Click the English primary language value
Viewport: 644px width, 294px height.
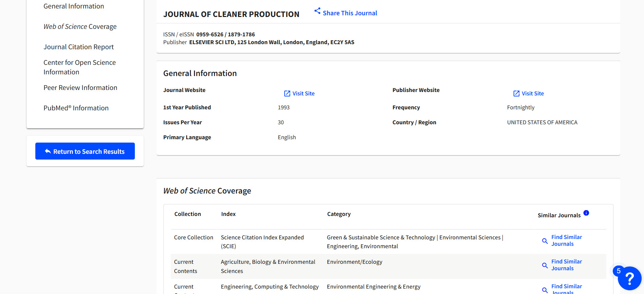287,137
